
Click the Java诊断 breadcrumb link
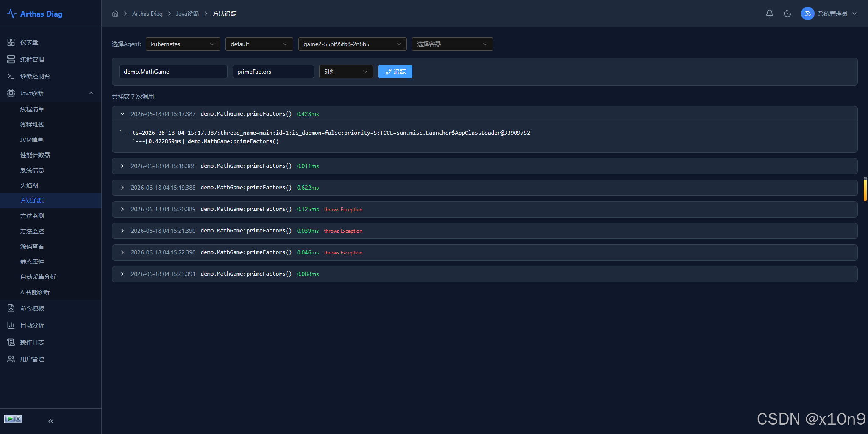(x=188, y=14)
